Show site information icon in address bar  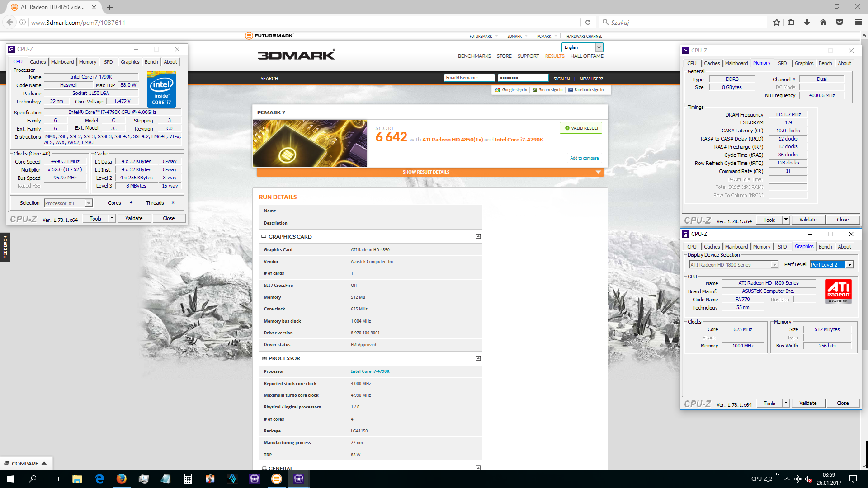click(23, 22)
